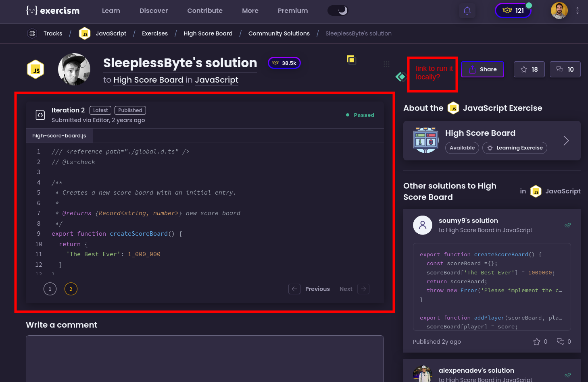The height and width of the screenshot is (382, 588).
Task: Go to the Community Solutions breadcrumb
Action: coord(279,33)
